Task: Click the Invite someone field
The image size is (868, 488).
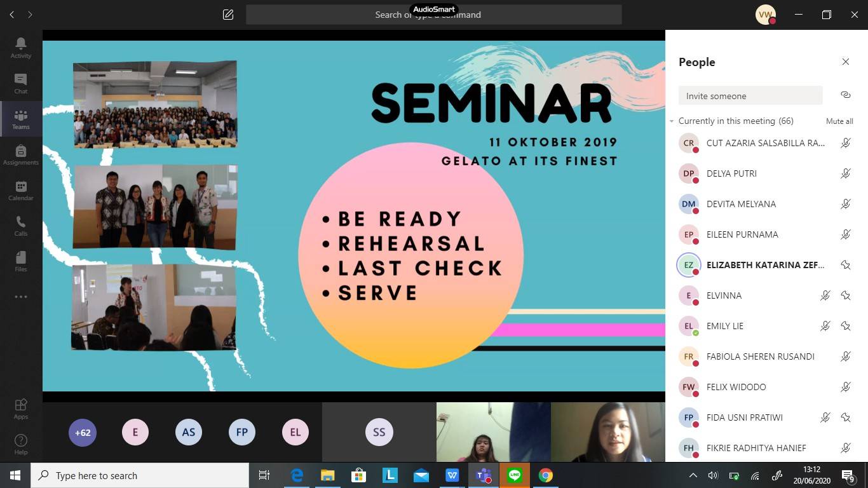Action: (750, 96)
